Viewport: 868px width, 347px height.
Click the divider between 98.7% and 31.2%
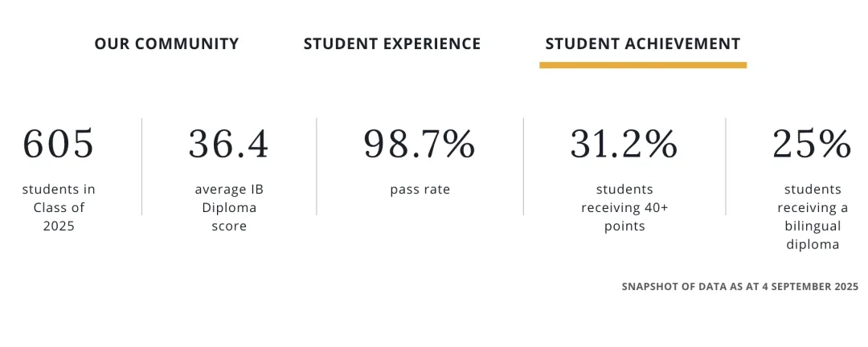(523, 166)
